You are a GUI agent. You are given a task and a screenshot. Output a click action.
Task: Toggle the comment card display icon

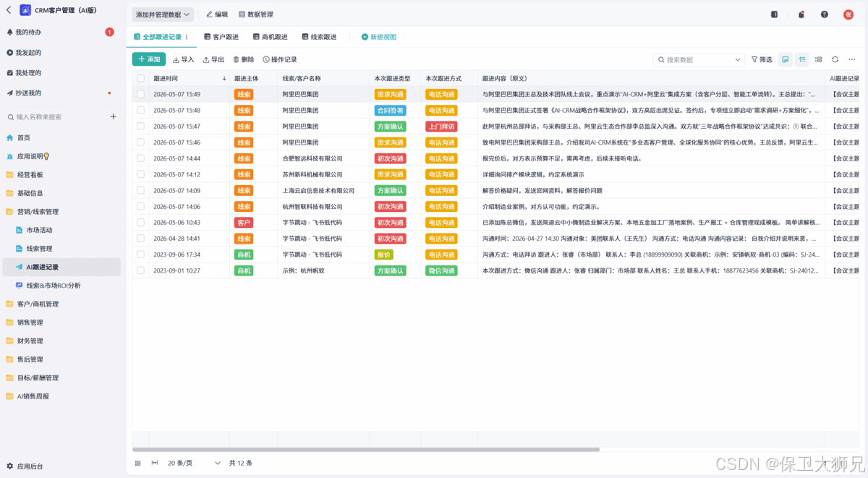[x=786, y=60]
